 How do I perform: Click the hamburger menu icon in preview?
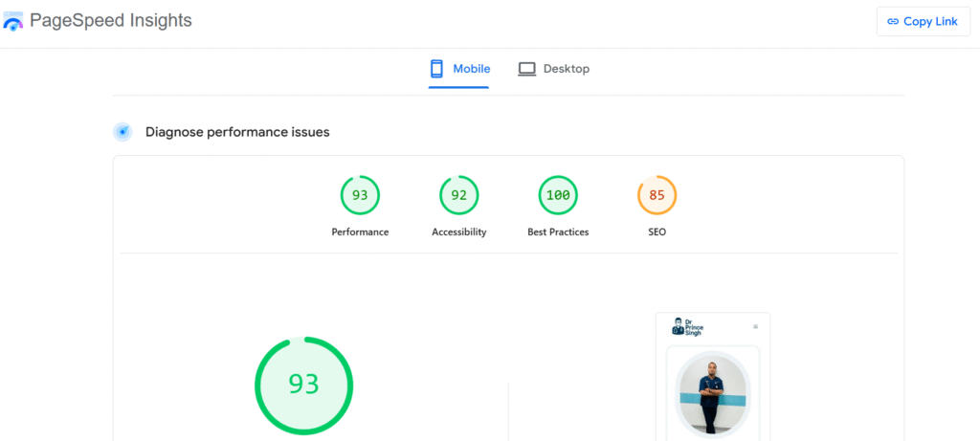pos(756,327)
